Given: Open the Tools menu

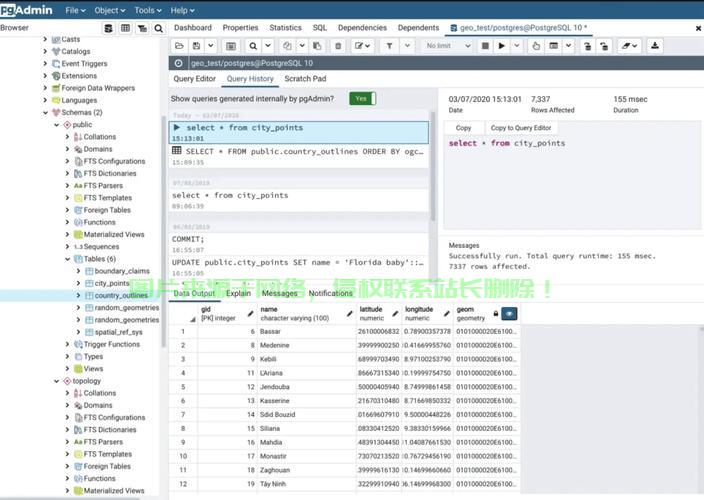Looking at the screenshot, I should click(x=148, y=10).
